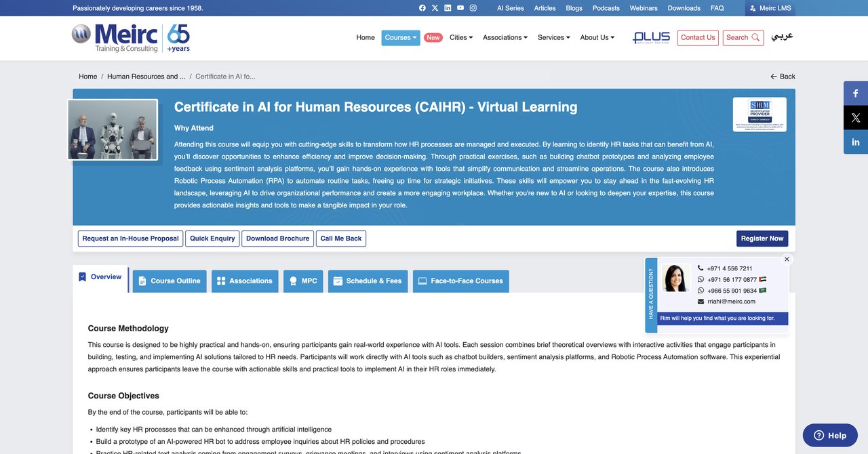Share on LinkedIn via side share bar
Screen dimensions: 868x454
[x=856, y=142]
